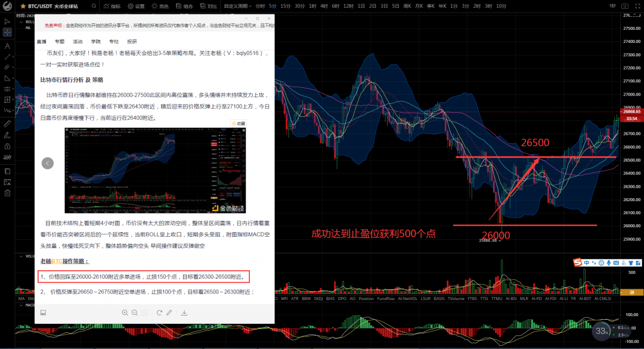The image size is (644, 349).
Task: Download the article image via download icon
Action: click(x=184, y=312)
